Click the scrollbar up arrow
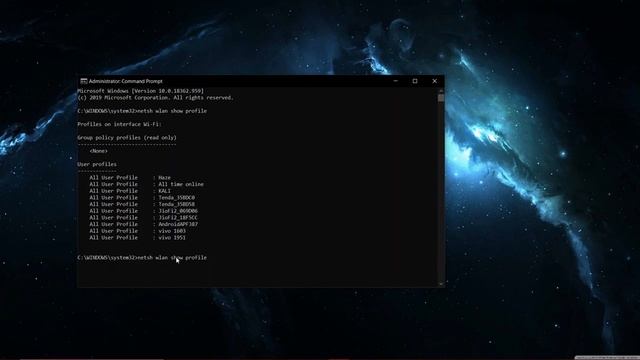The image size is (640, 360). point(441,90)
